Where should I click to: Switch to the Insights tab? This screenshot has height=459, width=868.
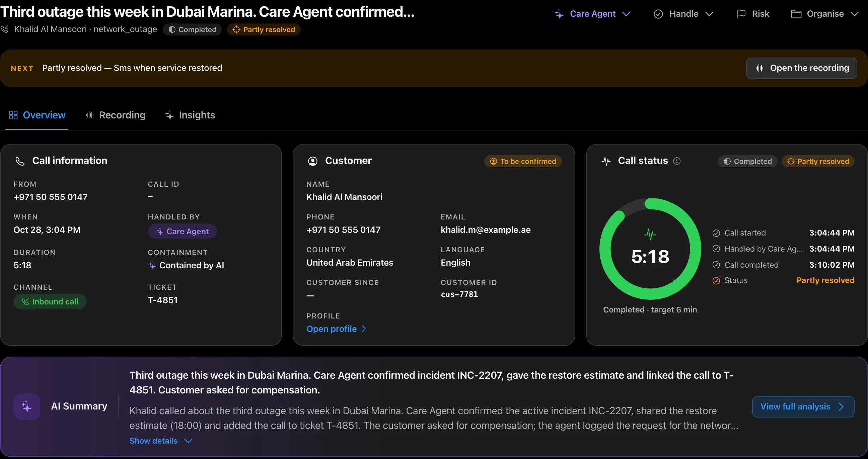pos(190,115)
